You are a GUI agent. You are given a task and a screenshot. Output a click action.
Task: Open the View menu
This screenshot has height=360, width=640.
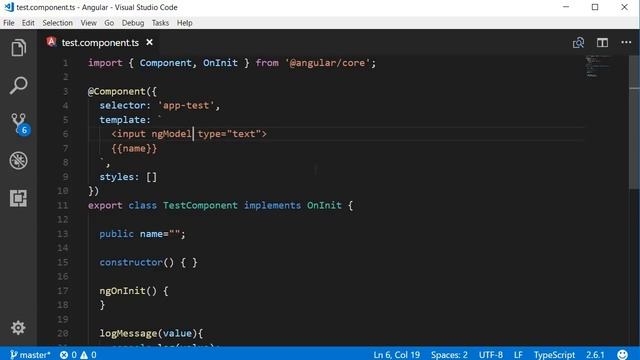pyautogui.click(x=89, y=23)
